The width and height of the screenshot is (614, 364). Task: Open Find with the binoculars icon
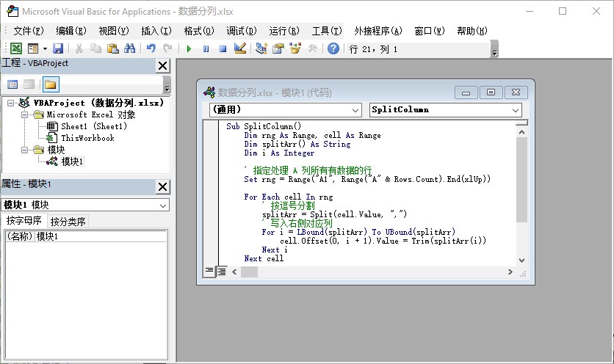(129, 48)
